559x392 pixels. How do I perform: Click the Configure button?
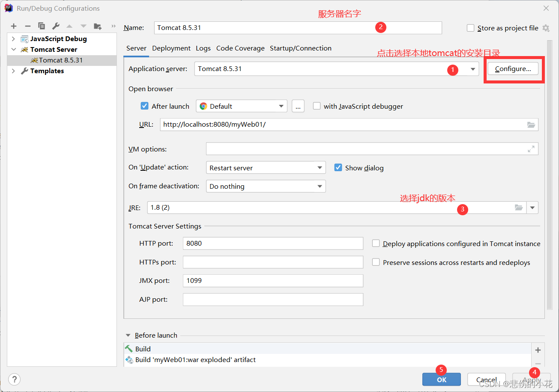click(513, 68)
